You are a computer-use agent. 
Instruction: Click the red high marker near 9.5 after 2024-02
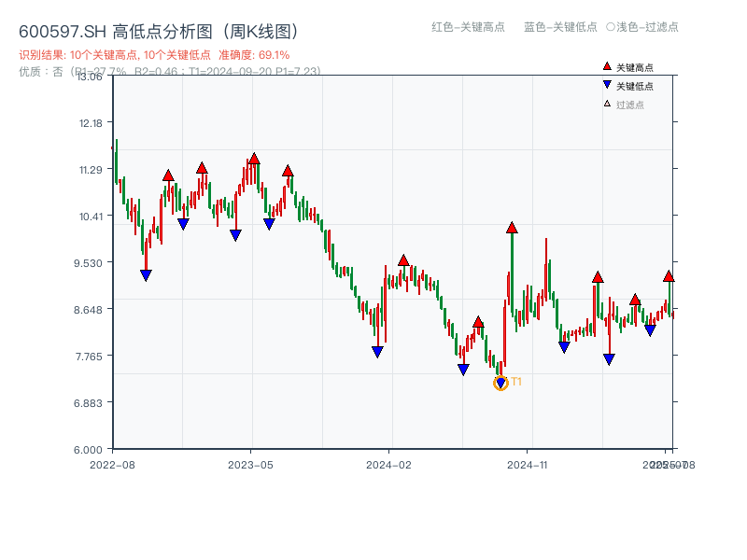[x=403, y=260]
